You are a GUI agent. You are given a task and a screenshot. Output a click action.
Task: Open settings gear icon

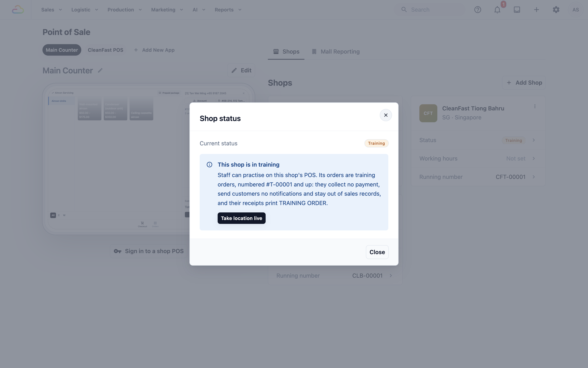tap(556, 10)
